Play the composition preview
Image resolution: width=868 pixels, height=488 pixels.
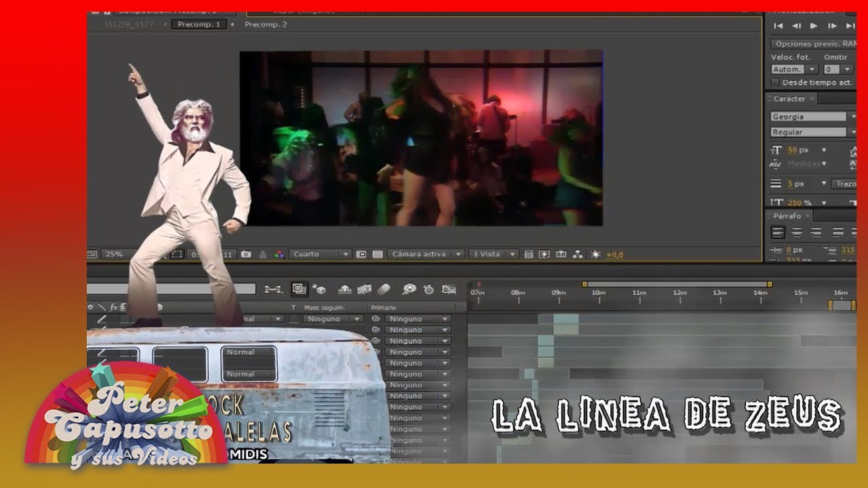coord(814,26)
